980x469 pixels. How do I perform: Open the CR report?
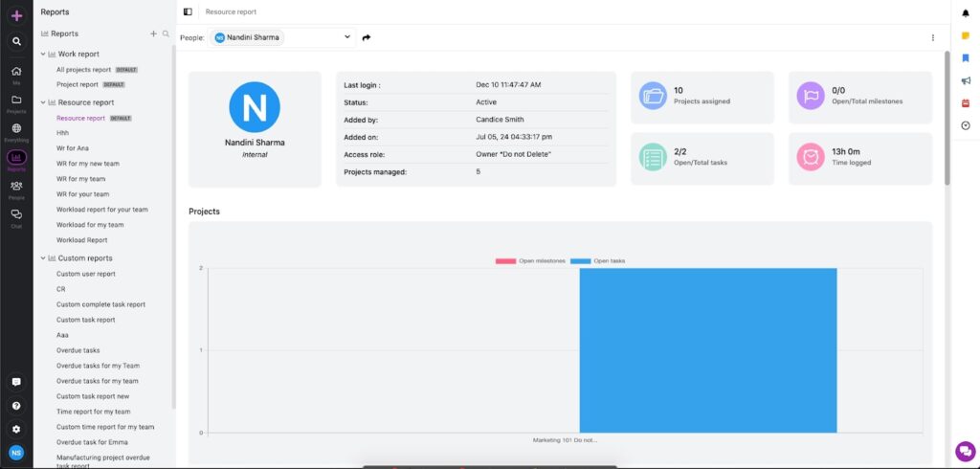pos(60,289)
